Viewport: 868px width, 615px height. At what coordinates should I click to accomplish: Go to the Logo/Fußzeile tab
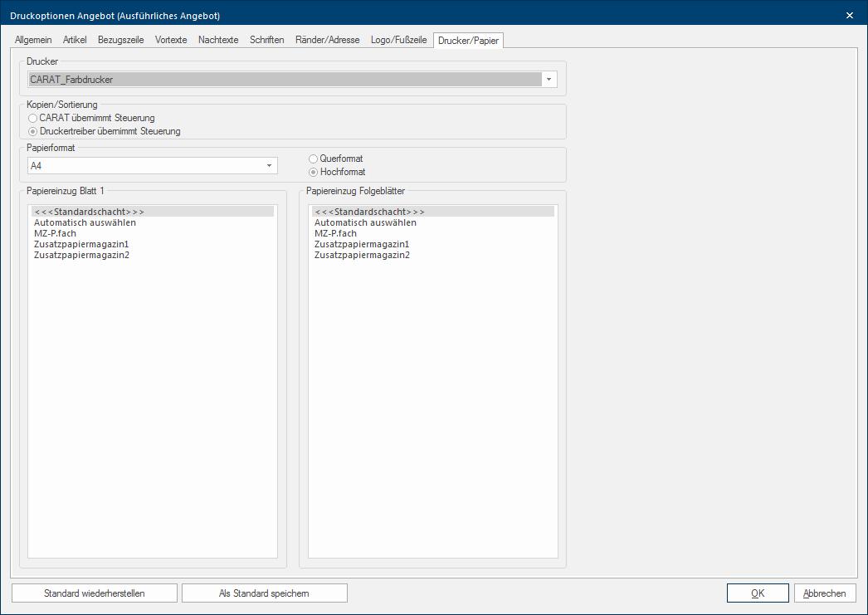pyautogui.click(x=398, y=40)
